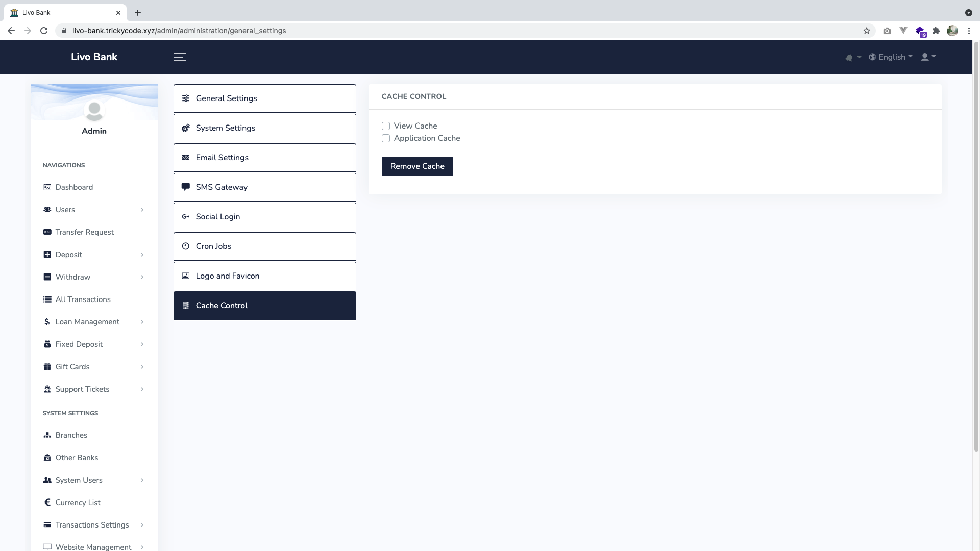Enable the View Cache checkbox

coord(386,126)
